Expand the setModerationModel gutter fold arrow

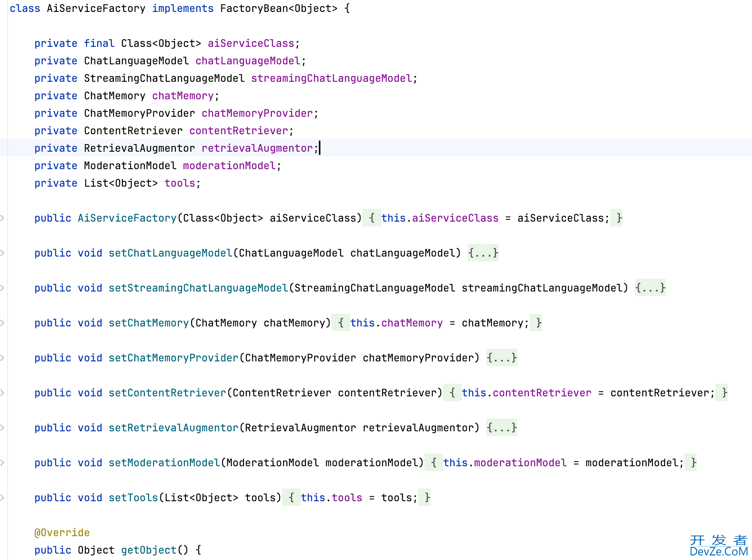coord(2,463)
